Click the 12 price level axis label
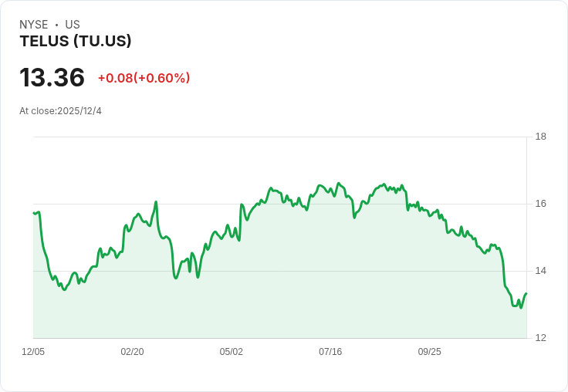This screenshot has width=568, height=392. coord(541,338)
